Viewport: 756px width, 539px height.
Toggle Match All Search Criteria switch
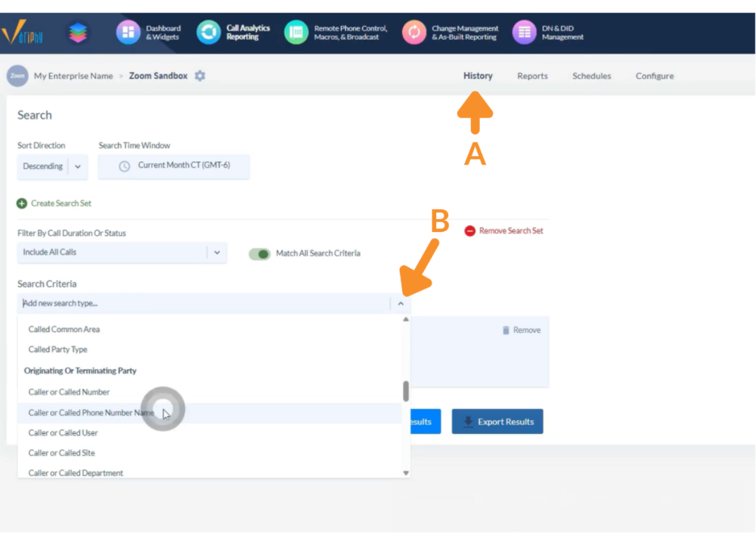coord(259,254)
